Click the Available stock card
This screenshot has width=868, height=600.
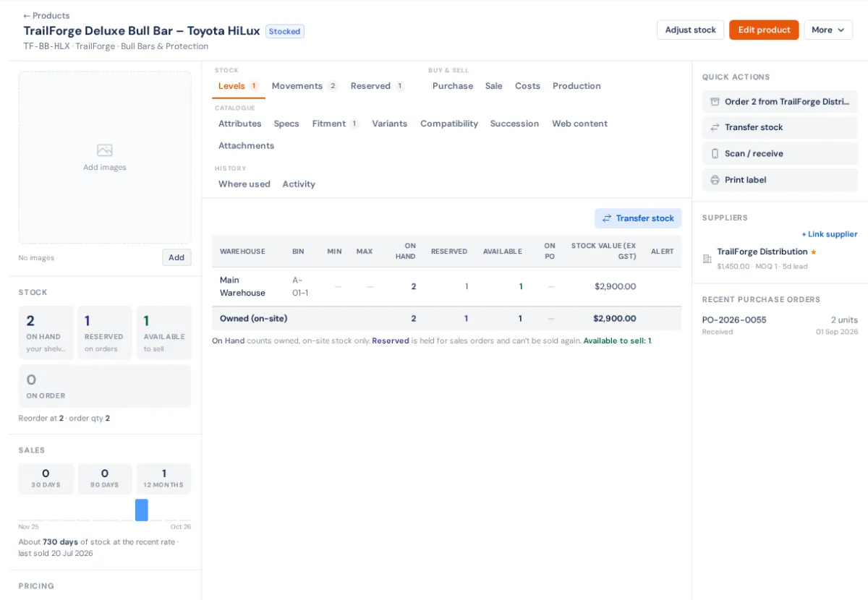[164, 333]
